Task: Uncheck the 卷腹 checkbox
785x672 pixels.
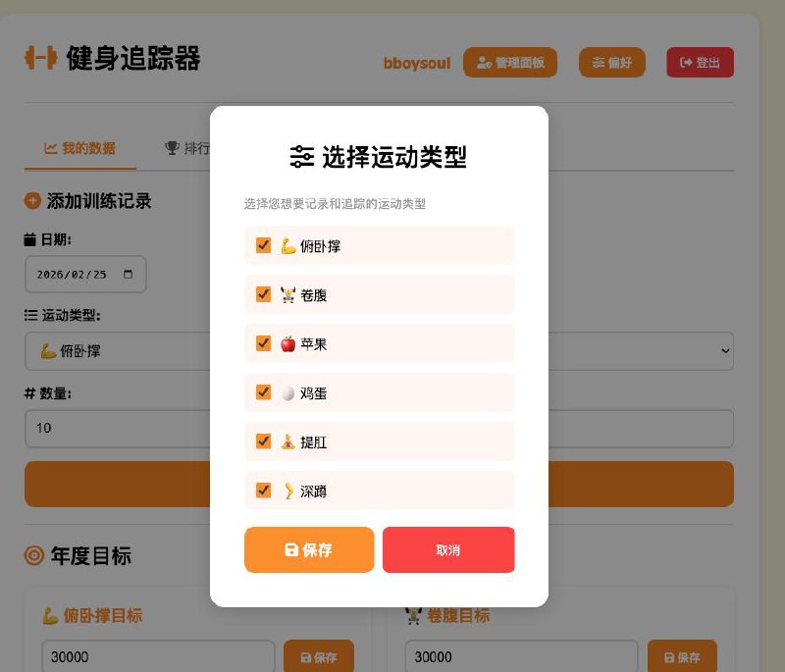Action: pyautogui.click(x=263, y=294)
